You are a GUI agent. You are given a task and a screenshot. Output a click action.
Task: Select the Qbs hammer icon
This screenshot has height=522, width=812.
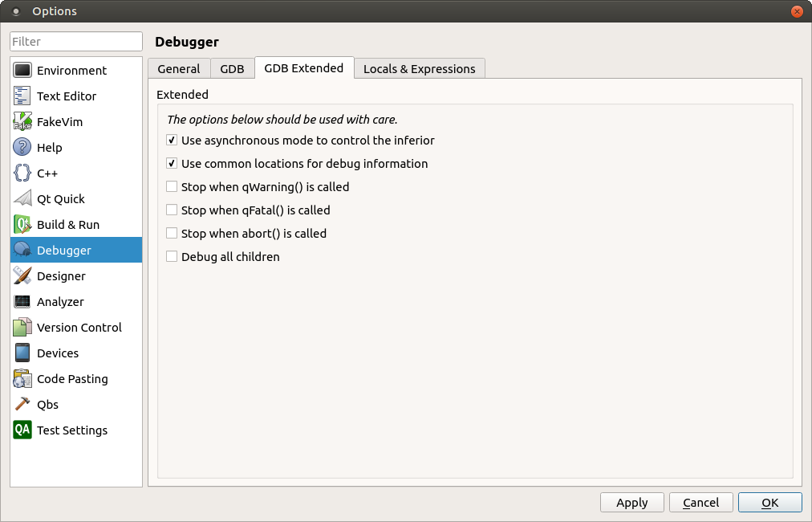(x=22, y=404)
